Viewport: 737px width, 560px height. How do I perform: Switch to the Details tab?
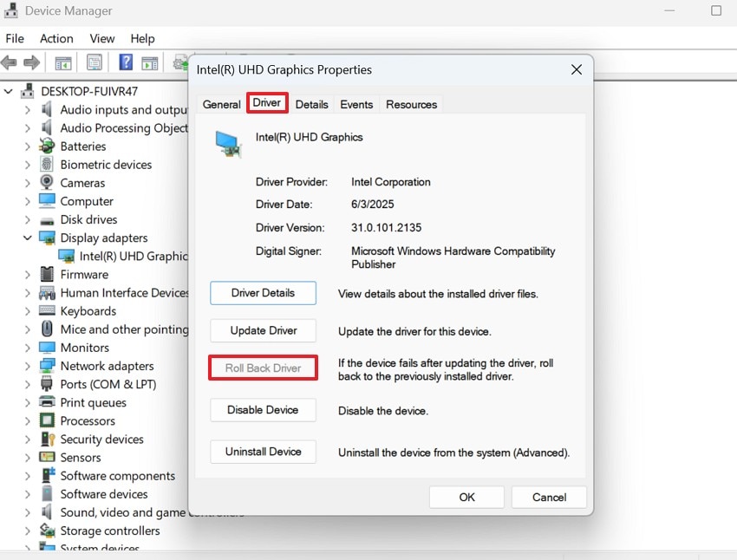pyautogui.click(x=311, y=104)
